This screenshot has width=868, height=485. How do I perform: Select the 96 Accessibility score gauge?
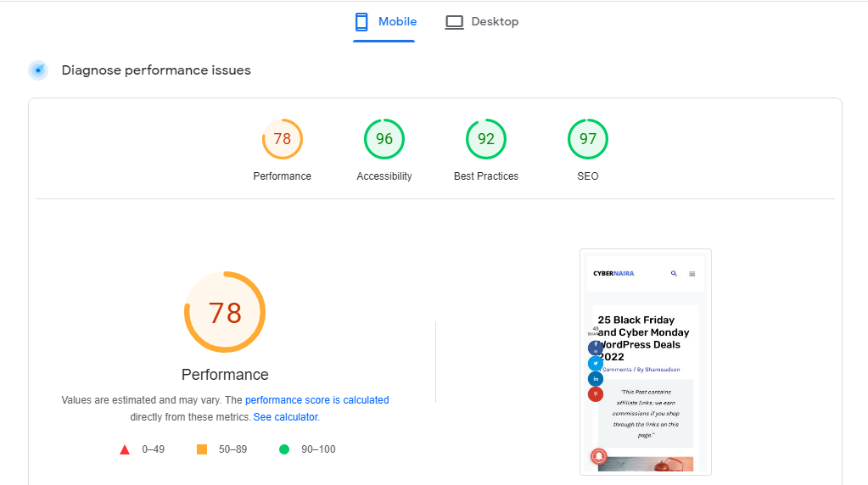pos(384,139)
